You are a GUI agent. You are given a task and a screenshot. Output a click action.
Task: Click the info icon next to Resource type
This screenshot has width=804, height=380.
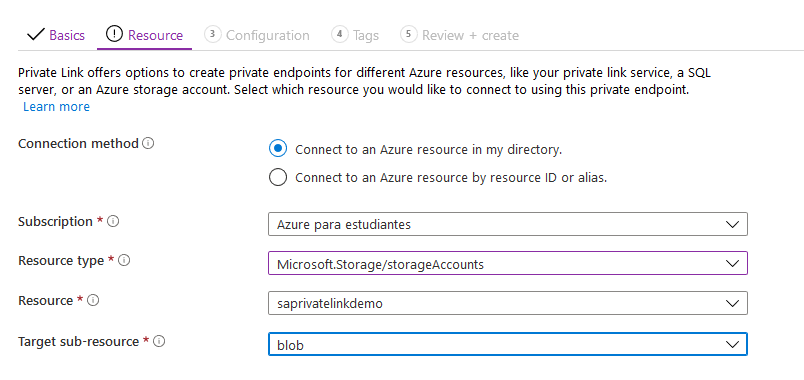[124, 261]
